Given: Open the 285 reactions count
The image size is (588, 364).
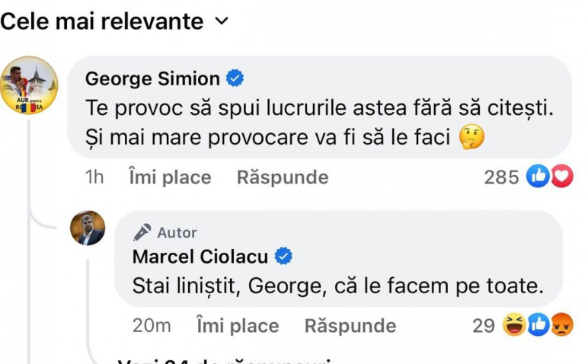Looking at the screenshot, I should [501, 177].
